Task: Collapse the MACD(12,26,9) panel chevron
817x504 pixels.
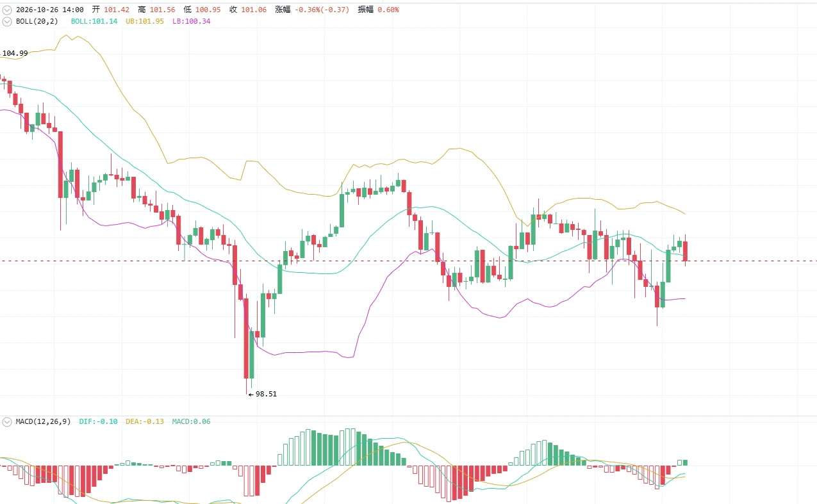Action: 7,421
